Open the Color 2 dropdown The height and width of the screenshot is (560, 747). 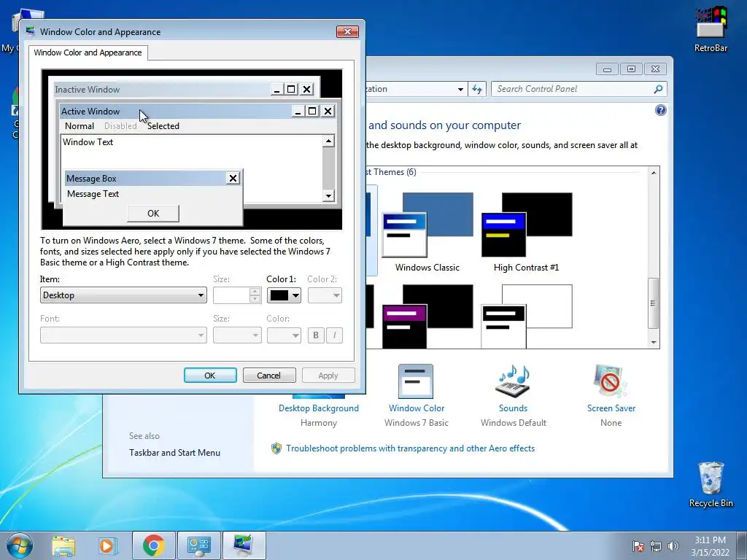coord(325,296)
